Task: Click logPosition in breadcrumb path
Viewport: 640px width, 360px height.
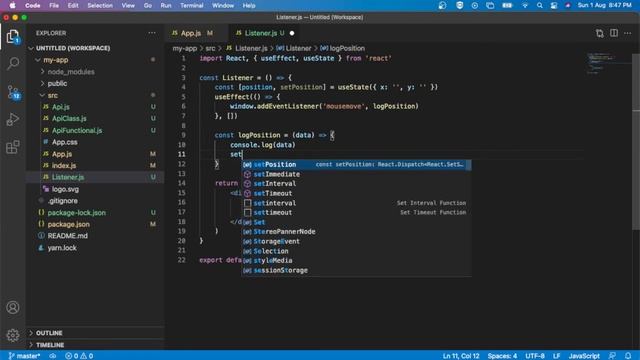Action: (x=347, y=48)
